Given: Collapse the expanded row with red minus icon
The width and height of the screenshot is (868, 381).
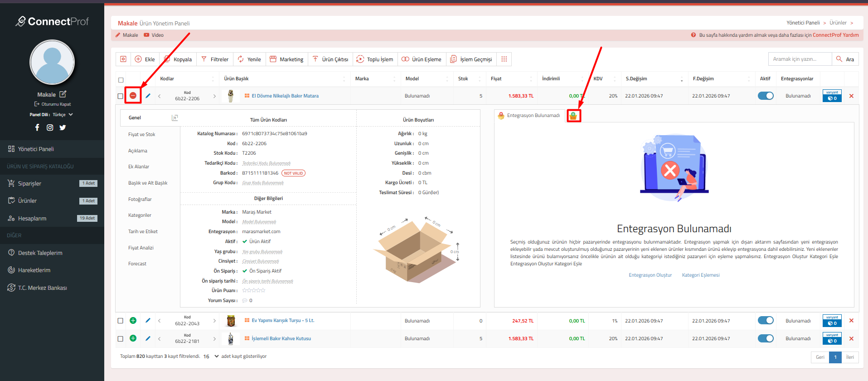Looking at the screenshot, I should [x=133, y=96].
